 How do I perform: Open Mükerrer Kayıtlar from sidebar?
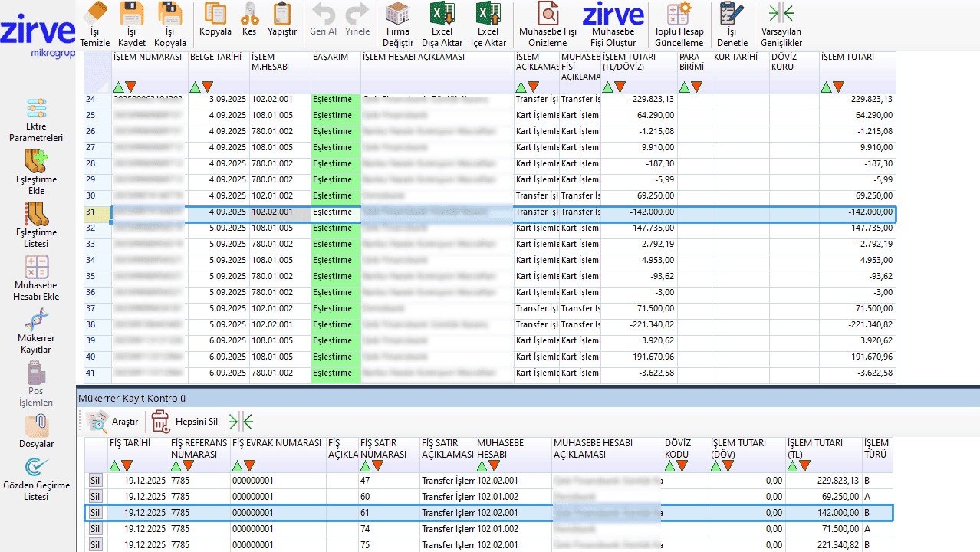[36, 320]
